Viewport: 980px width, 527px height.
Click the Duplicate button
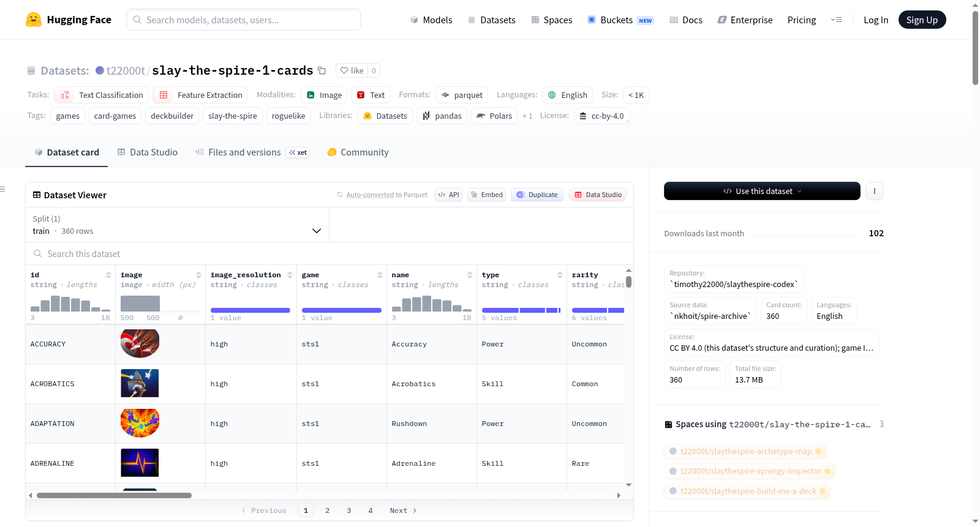(537, 195)
